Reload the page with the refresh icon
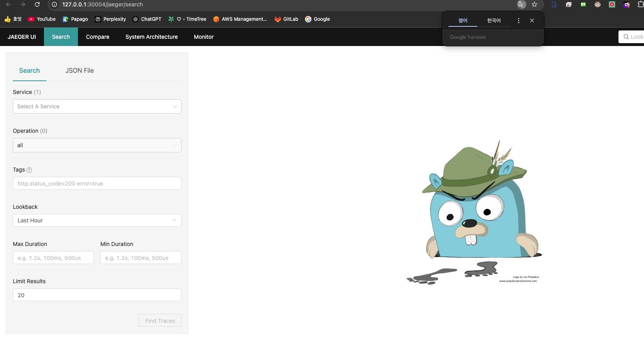The image size is (644, 352). [37, 4]
